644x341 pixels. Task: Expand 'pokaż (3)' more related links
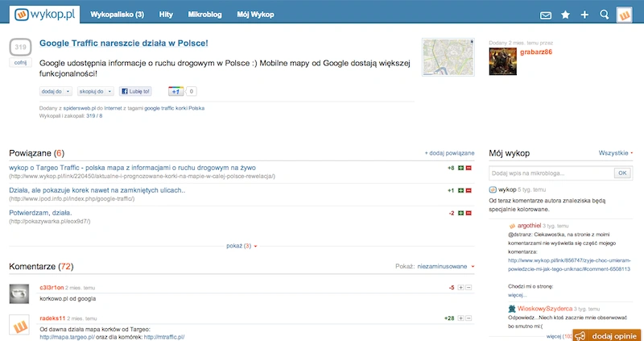click(x=242, y=246)
